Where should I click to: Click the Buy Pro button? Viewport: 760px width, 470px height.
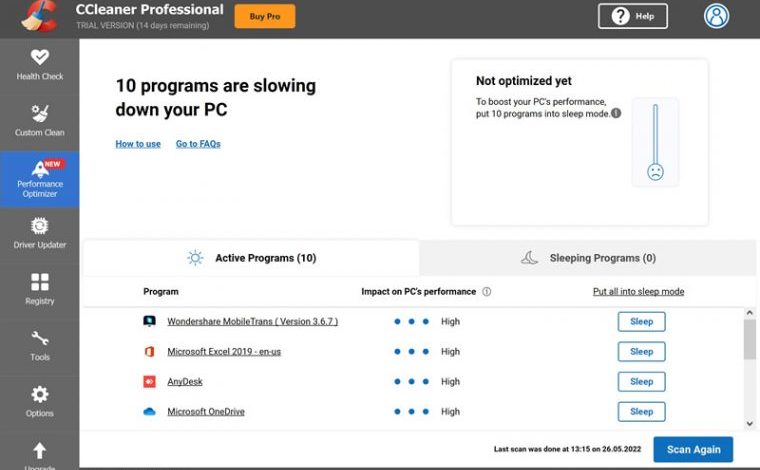pyautogui.click(x=265, y=16)
